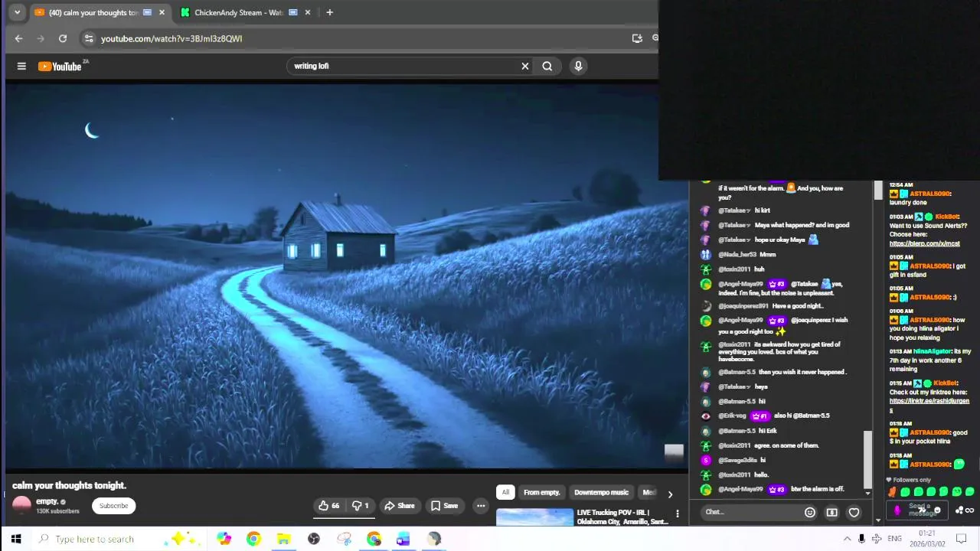The height and width of the screenshot is (551, 980).
Task: Click the '@toxin2011 hello.' chat message
Action: click(743, 475)
